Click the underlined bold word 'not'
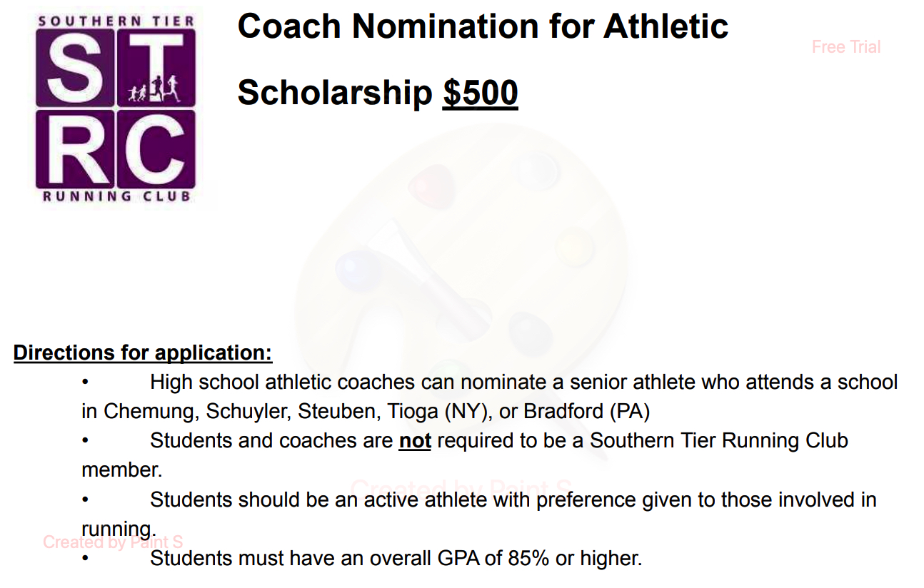The width and height of the screenshot is (924, 588). click(x=415, y=441)
